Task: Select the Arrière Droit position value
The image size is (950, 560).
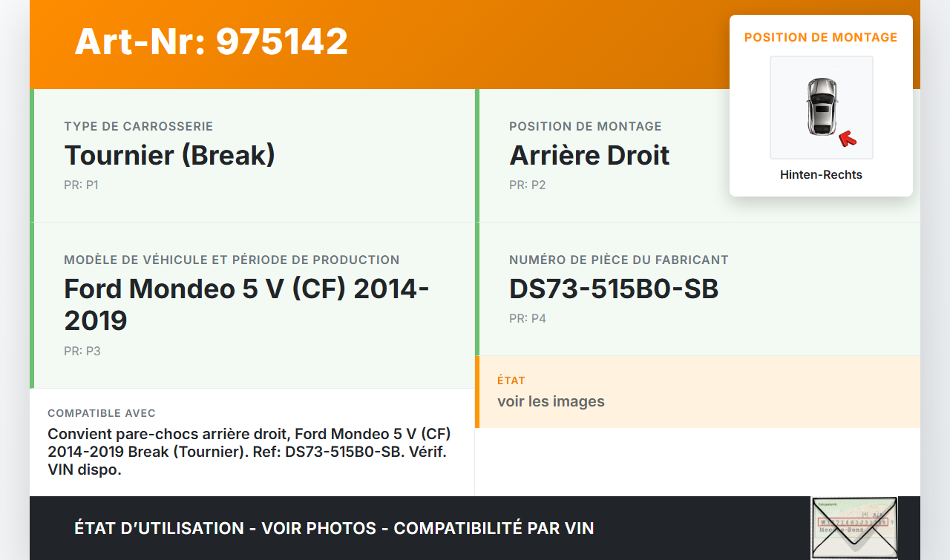Action: coord(589,155)
